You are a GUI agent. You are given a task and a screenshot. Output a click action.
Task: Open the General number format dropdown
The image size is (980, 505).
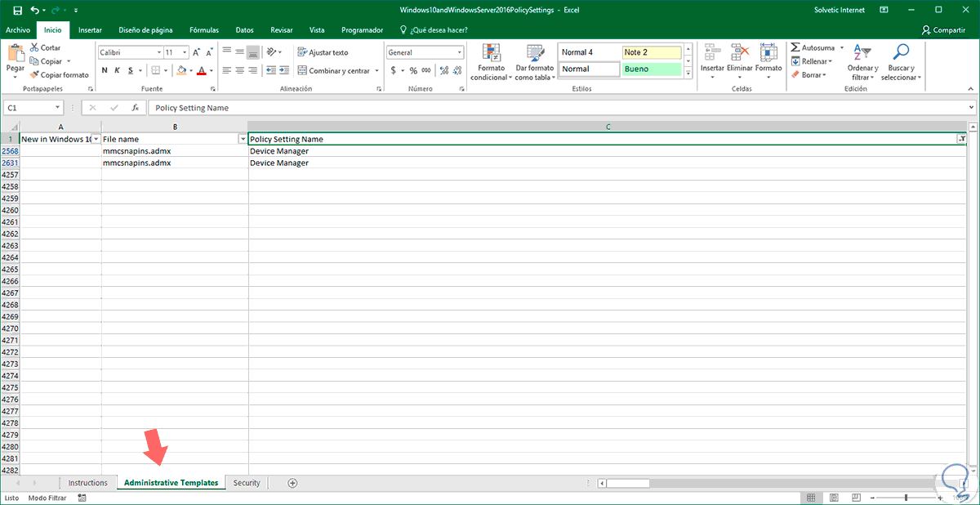459,51
